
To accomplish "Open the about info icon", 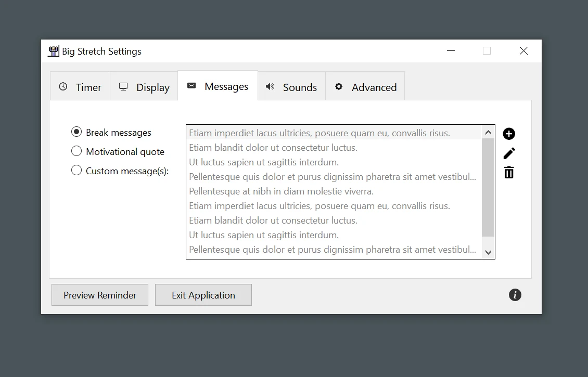I will [515, 295].
